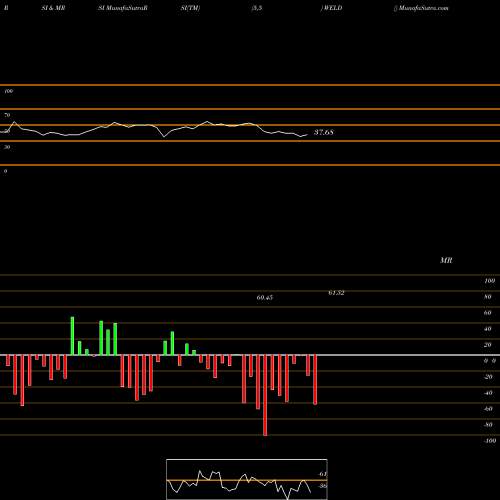This screenshot has width=500, height=500.
Task: Click the 100 label on RSI axis
Action: coord(8,91)
